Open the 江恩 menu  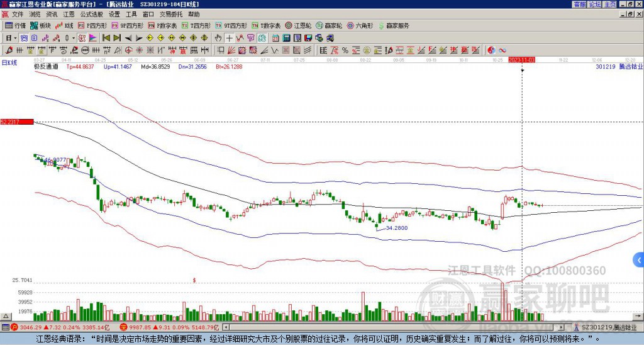(x=69, y=14)
